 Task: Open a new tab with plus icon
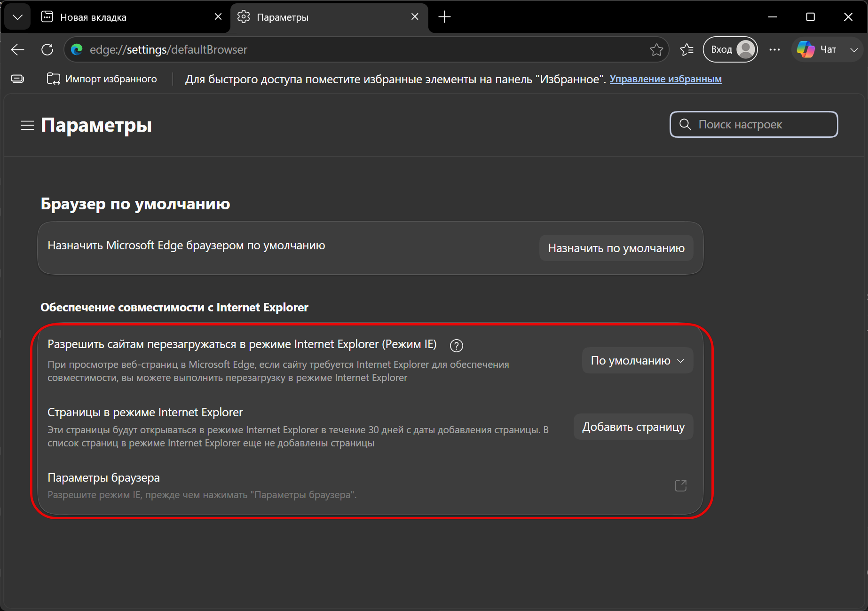444,17
